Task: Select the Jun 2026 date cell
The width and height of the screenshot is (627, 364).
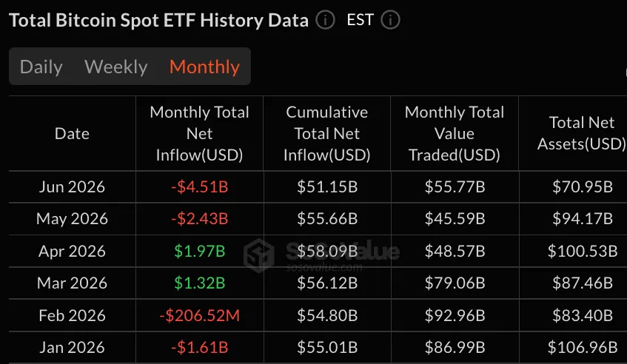Action: pyautogui.click(x=72, y=186)
